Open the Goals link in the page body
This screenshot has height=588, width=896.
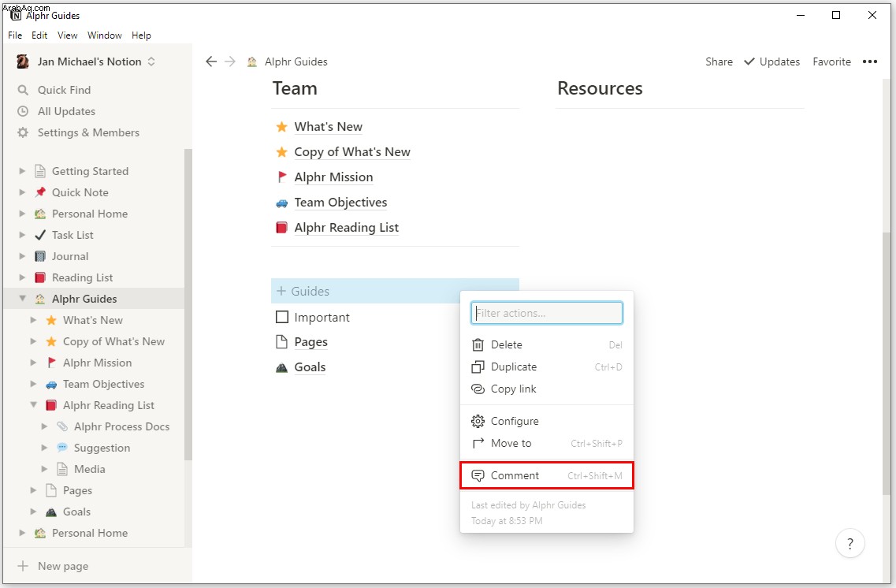point(310,367)
